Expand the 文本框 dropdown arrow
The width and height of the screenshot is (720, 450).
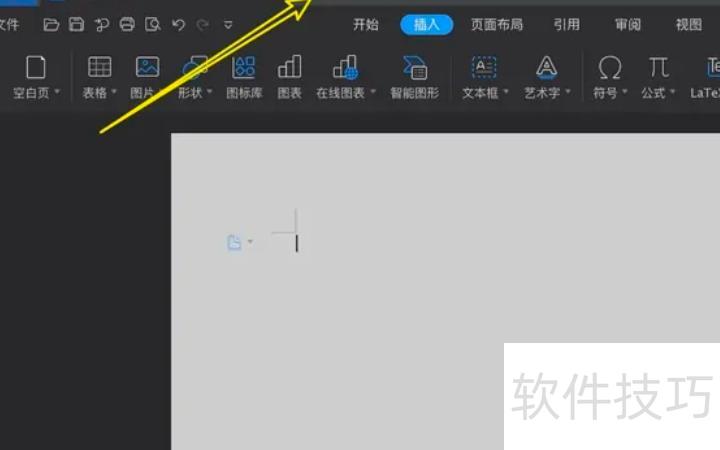506,92
